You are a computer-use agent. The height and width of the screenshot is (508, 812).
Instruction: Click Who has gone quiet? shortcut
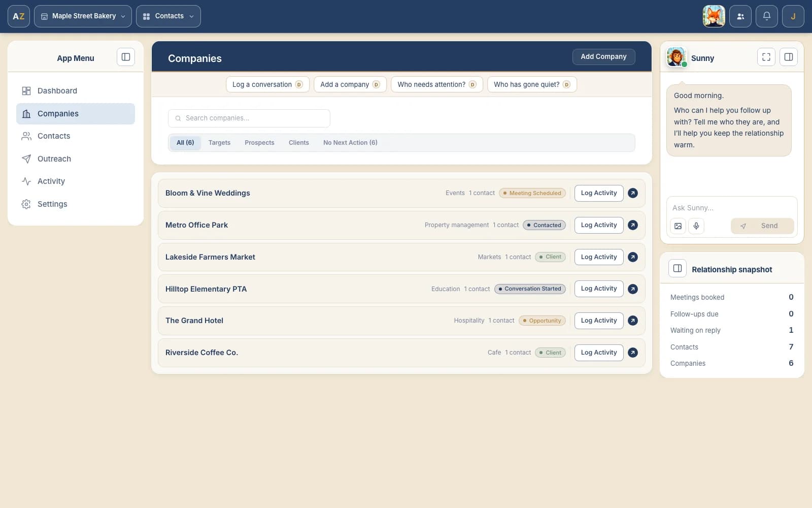532,84
